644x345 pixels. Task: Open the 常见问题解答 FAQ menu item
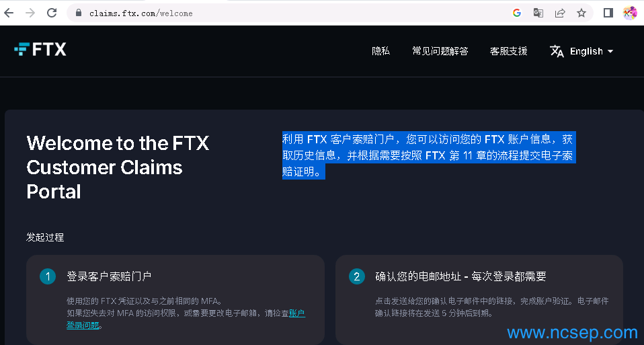[440, 51]
